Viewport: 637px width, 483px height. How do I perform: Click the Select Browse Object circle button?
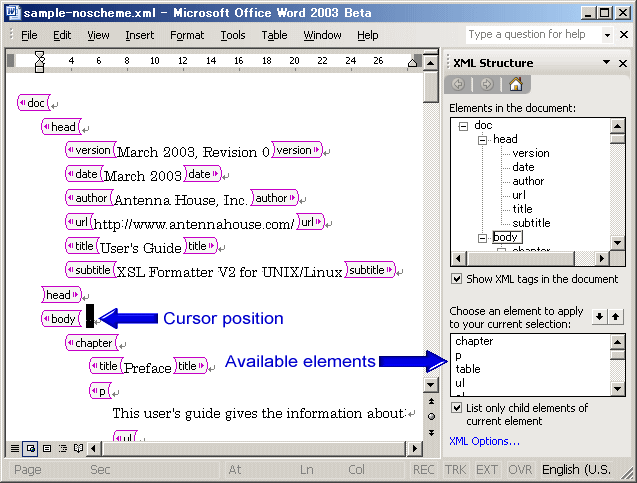coord(431,416)
